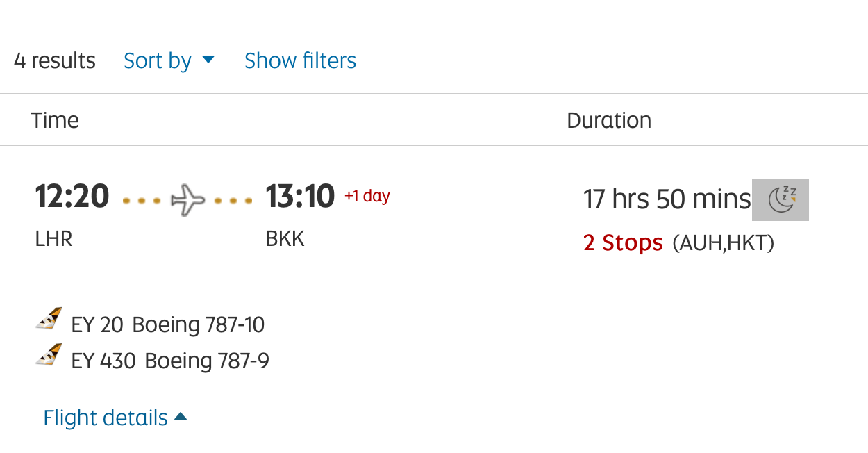Click the (AUH,HKT) stopover airports text

723,243
